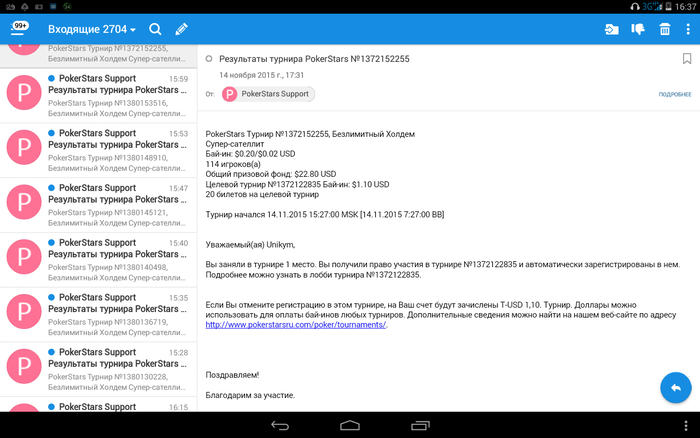
Task: Tap the Android home button
Action: 350,425
